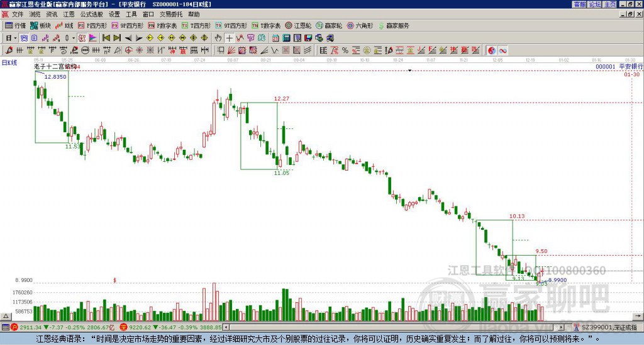Jump to last bar with green end arrow

tap(117, 38)
